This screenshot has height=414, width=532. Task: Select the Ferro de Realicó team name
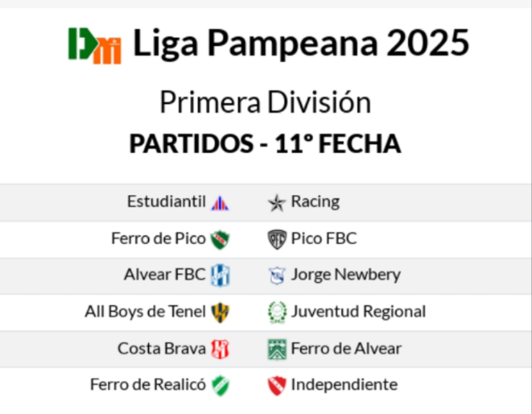pyautogui.click(x=148, y=385)
